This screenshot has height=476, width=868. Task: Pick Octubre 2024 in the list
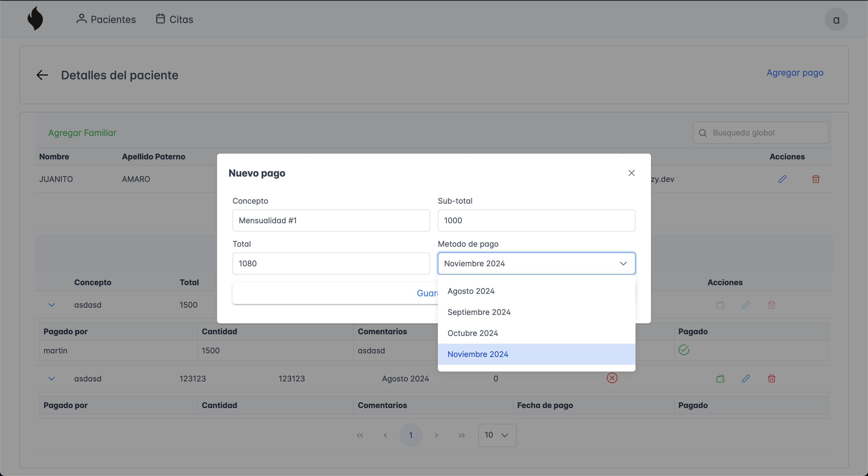[x=473, y=333]
